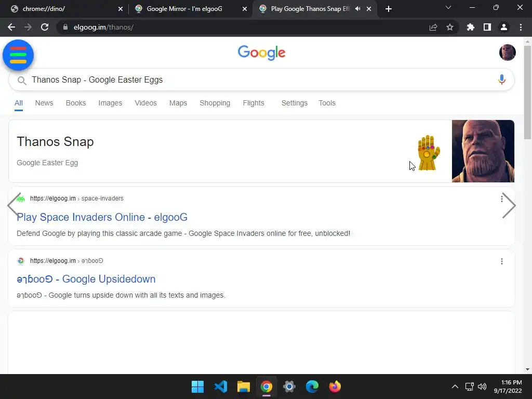Click in the search text field
This screenshot has width=532, height=399.
click(x=261, y=79)
